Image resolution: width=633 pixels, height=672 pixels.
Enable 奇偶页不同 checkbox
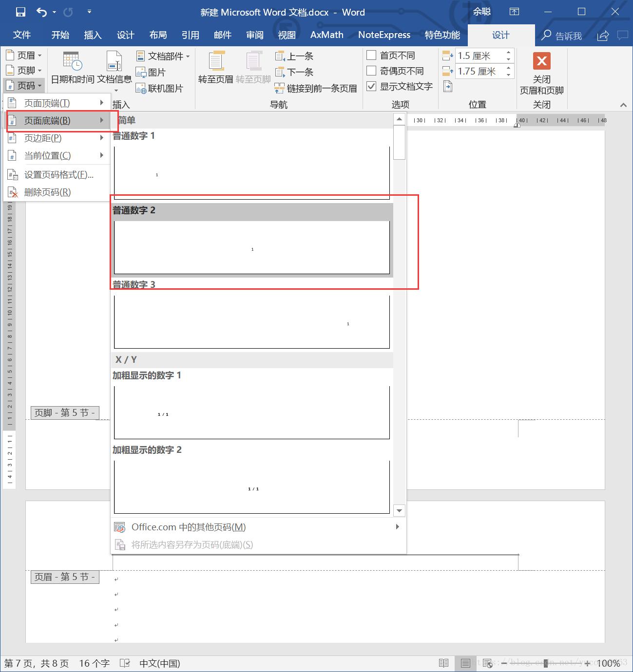(371, 71)
